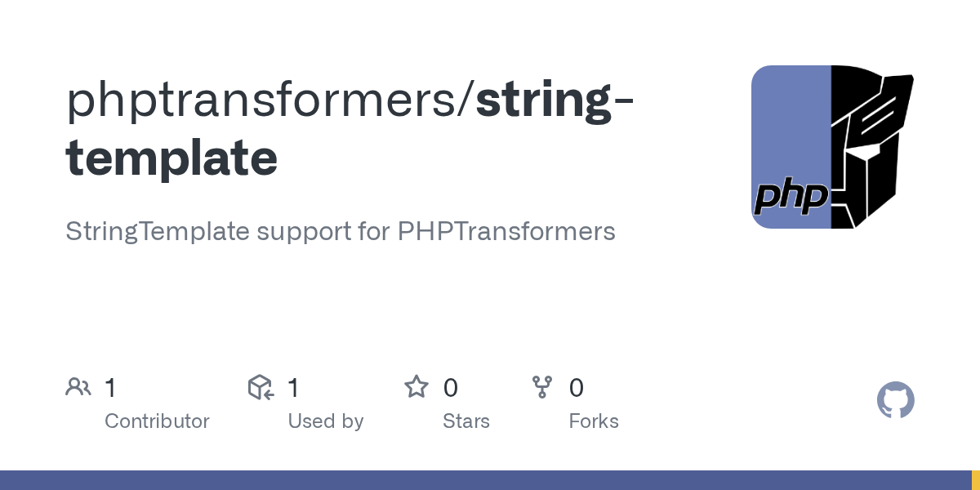This screenshot has height=490, width=980.
Task: Click the Stars star icon
Action: (x=416, y=387)
